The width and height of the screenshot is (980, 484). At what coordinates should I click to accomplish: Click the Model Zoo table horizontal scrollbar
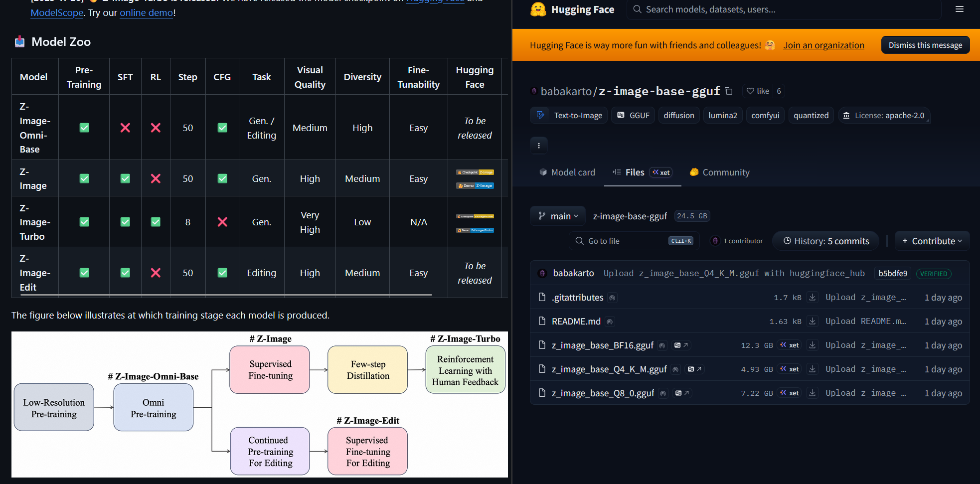pos(226,295)
